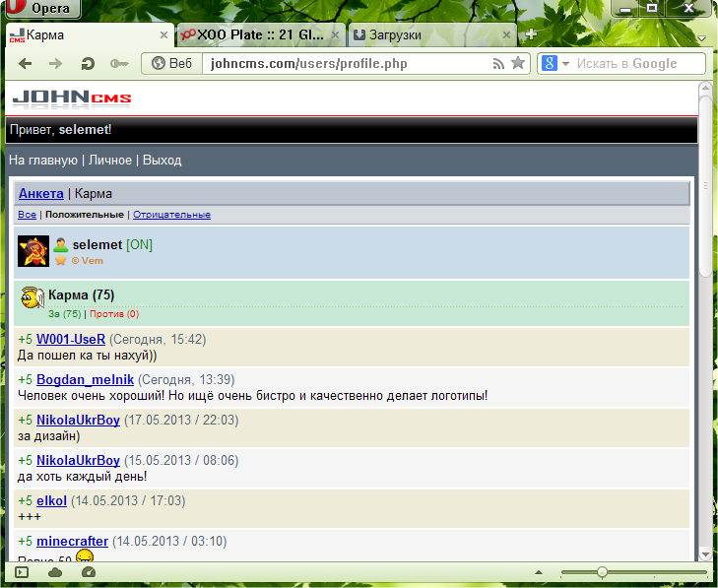718x588 pixels.
Task: Click the RSS feed icon in address bar
Action: (498, 64)
